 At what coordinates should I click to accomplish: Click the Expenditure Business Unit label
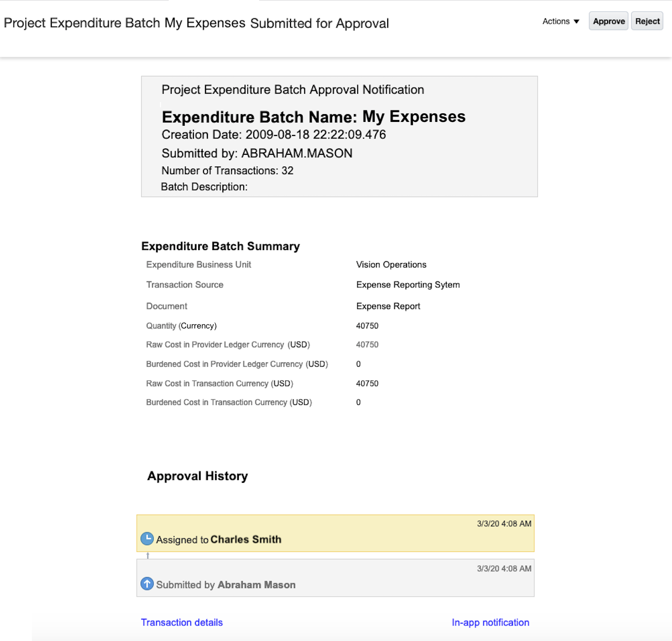point(199,265)
